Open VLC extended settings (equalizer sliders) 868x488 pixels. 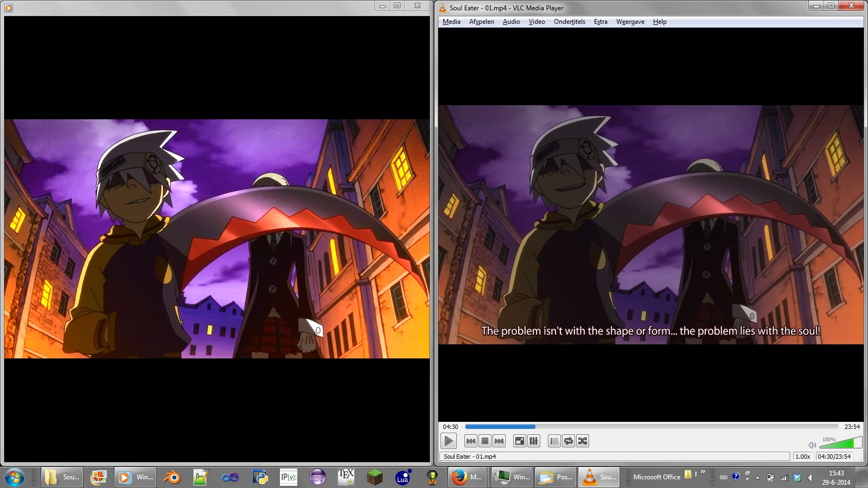click(x=534, y=441)
